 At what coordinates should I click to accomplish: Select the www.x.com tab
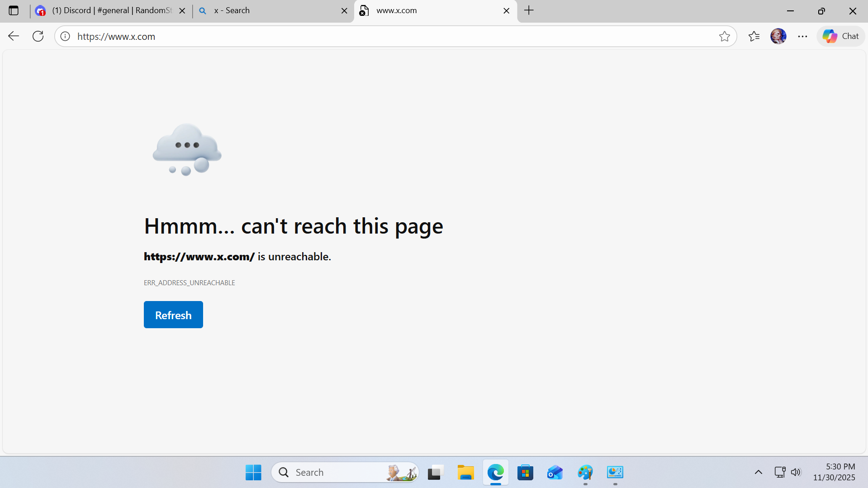[x=435, y=10]
